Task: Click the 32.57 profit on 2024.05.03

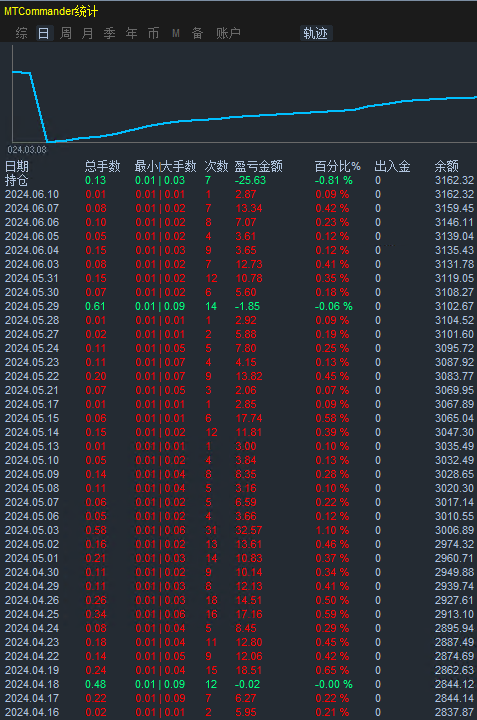Action: point(249,530)
